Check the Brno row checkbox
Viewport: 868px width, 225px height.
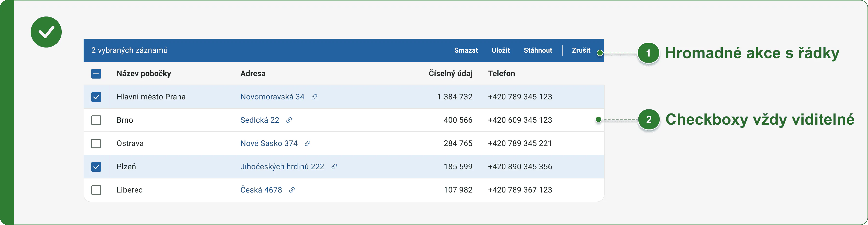(96, 120)
